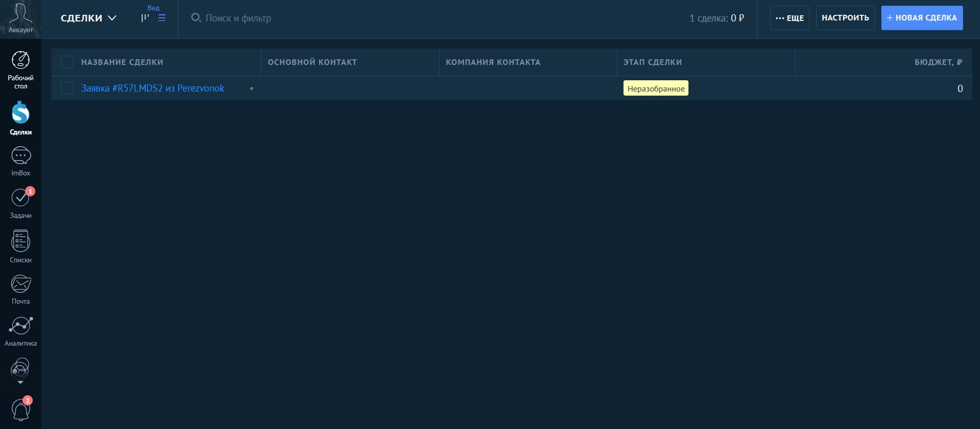Open Задачи tasks icon
This screenshot has height=429, width=980.
coord(20,198)
